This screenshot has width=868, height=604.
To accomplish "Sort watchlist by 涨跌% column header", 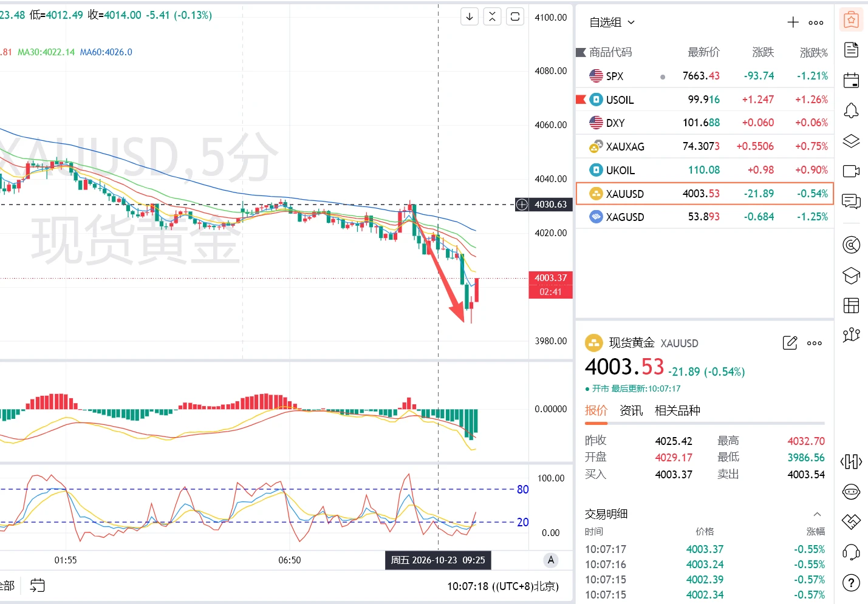I will pyautogui.click(x=814, y=52).
